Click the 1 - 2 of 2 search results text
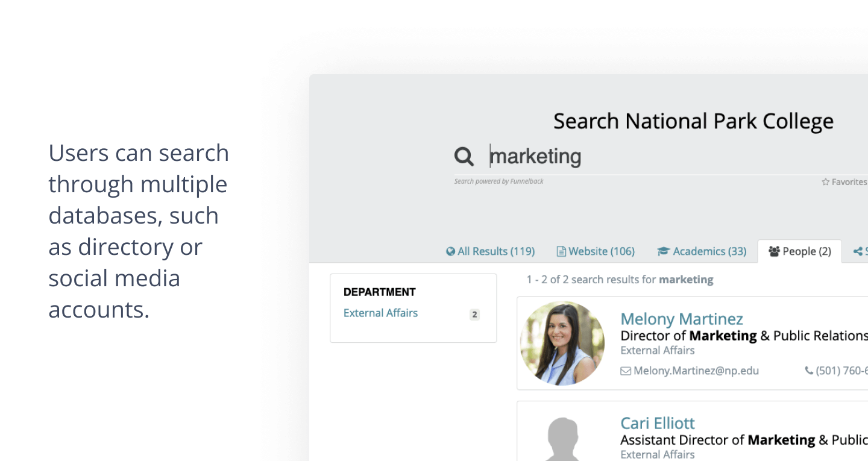 click(x=620, y=280)
